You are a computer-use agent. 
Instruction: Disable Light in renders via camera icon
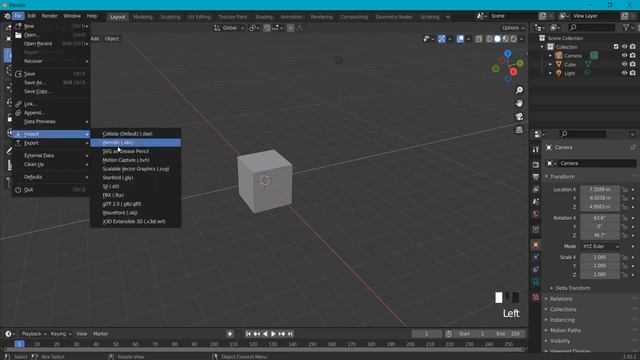tap(633, 73)
